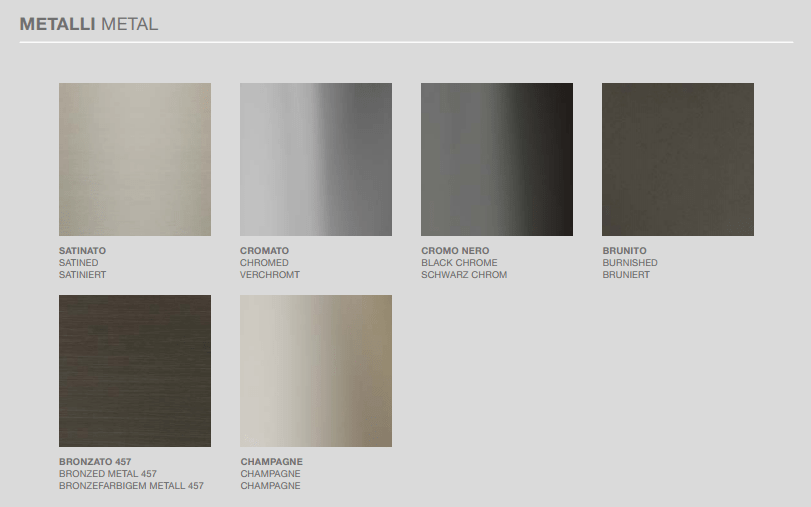Choose the Brunito burnished swatch
Image resolution: width=811 pixels, height=507 pixels.
pyautogui.click(x=678, y=159)
